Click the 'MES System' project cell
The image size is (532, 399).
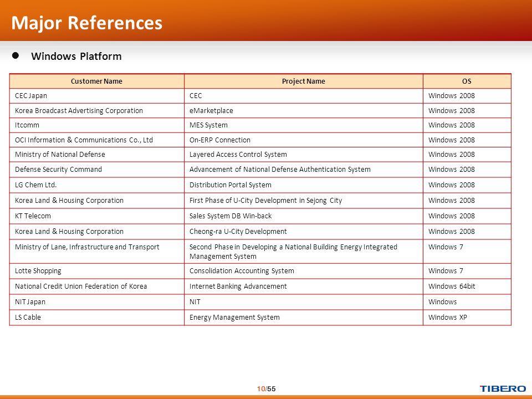pyautogui.click(x=303, y=125)
